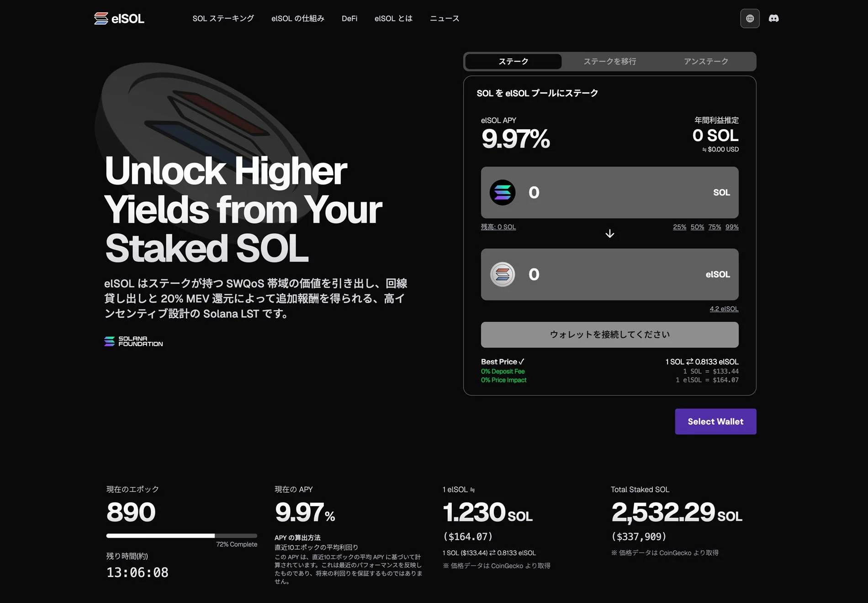Open the language globe icon

pyautogui.click(x=750, y=18)
